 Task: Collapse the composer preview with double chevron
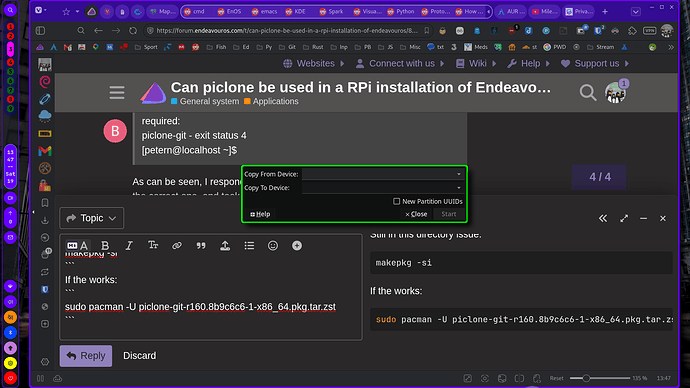point(603,218)
